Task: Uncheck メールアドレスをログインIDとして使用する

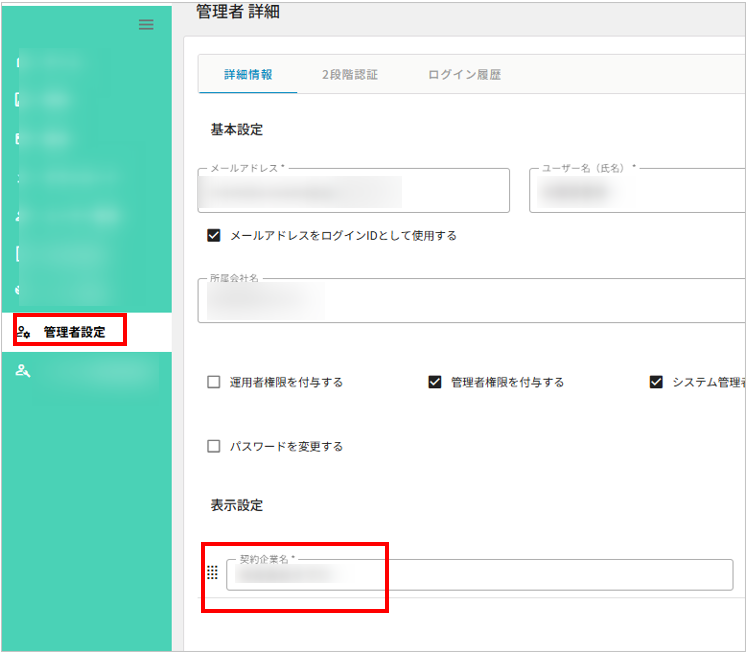Action: coord(213,236)
